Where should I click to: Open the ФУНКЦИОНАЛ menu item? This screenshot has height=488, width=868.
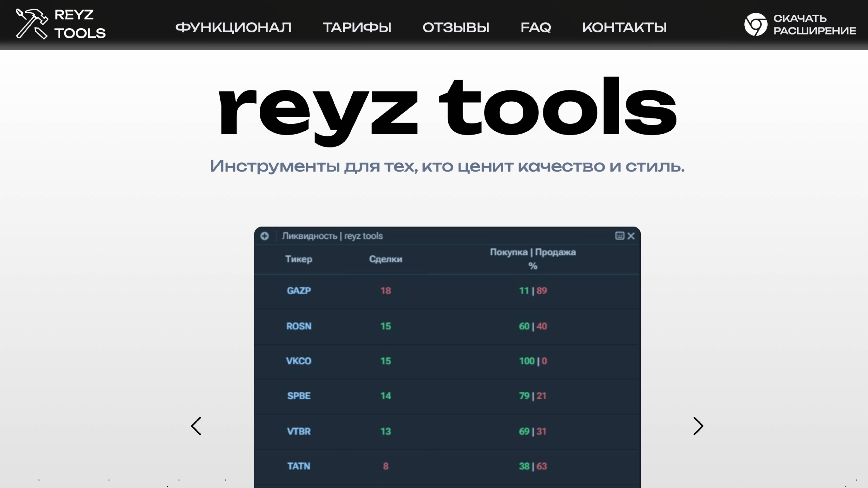pos(233,27)
